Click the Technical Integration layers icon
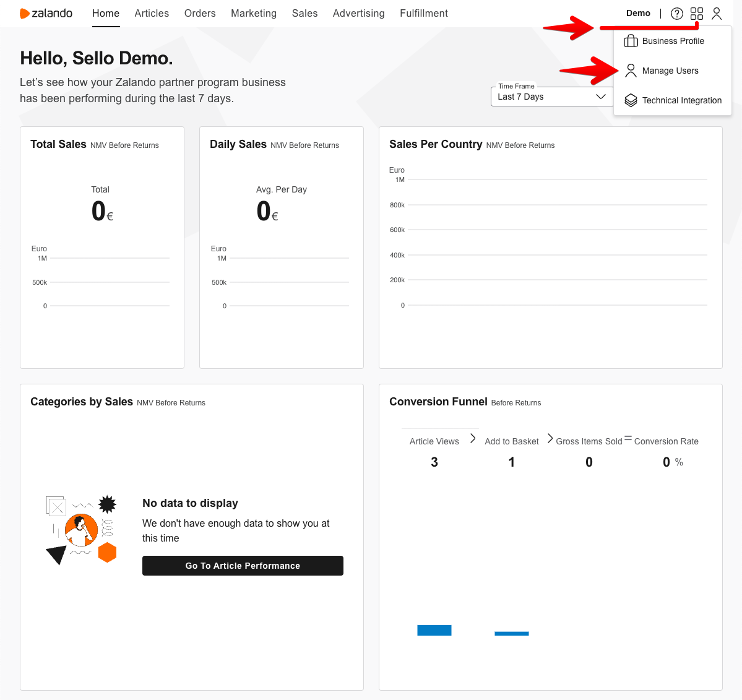 click(631, 100)
